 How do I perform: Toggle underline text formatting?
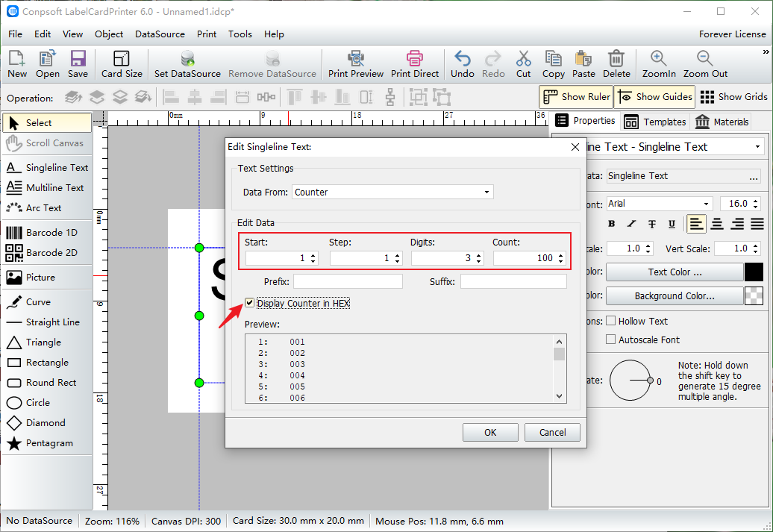(x=672, y=224)
